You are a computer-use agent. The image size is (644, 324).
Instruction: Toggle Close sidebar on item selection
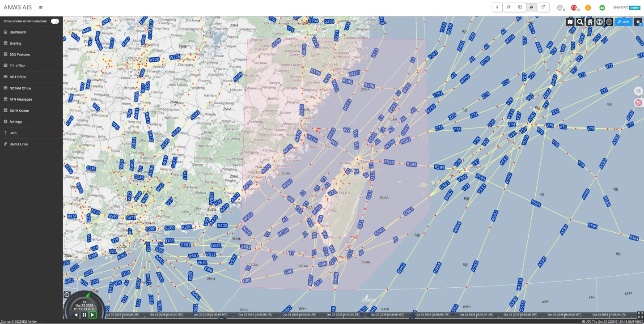pyautogui.click(x=55, y=21)
